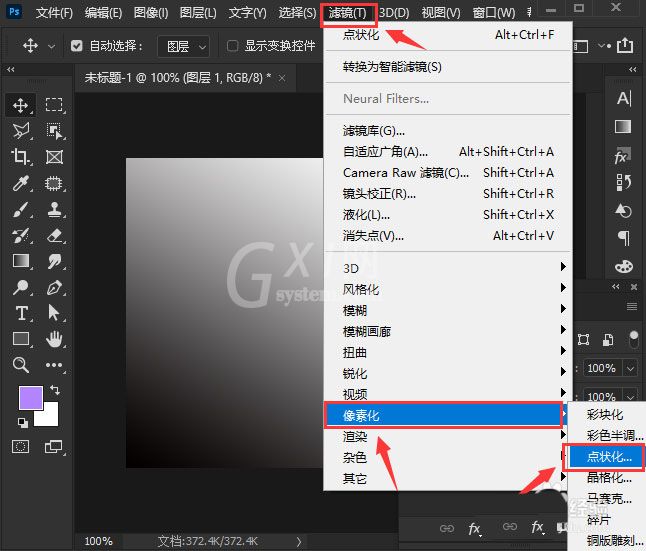Open the 编辑(E) menu
646x551 pixels.
[x=103, y=13]
